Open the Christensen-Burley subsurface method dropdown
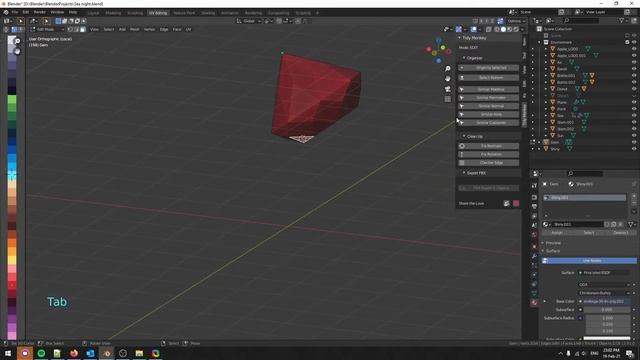 [x=604, y=293]
